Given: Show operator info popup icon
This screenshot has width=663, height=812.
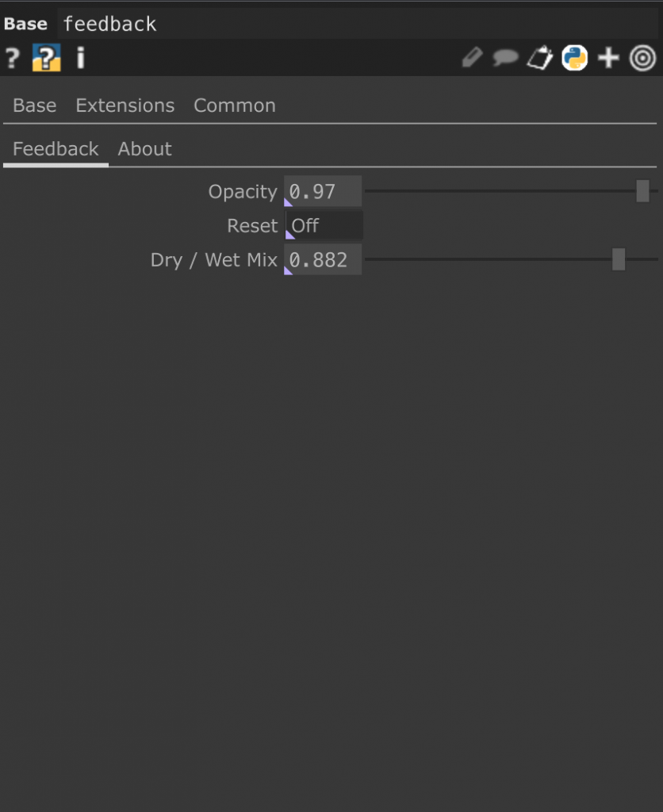Looking at the screenshot, I should [x=80, y=57].
